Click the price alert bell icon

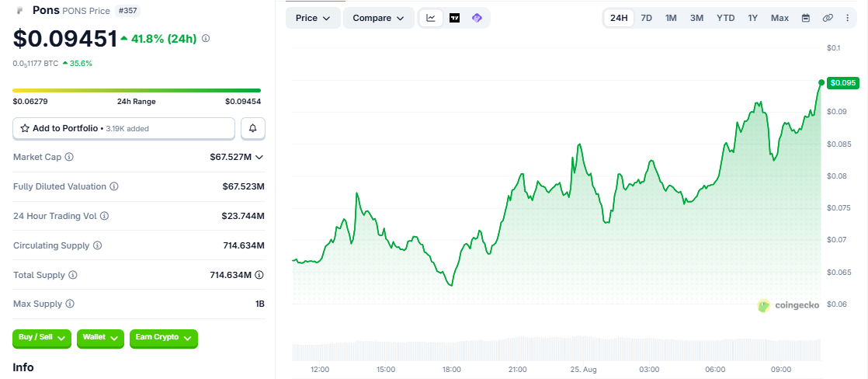click(253, 128)
